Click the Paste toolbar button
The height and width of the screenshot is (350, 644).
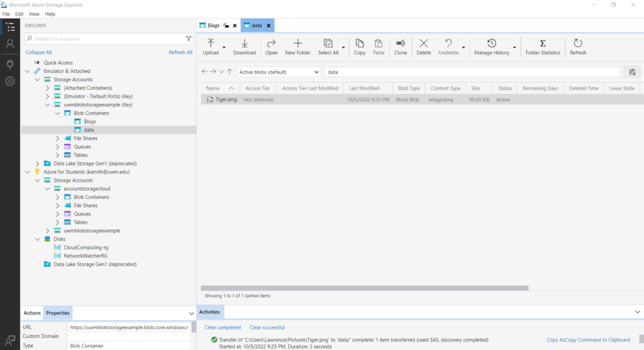[x=379, y=47]
